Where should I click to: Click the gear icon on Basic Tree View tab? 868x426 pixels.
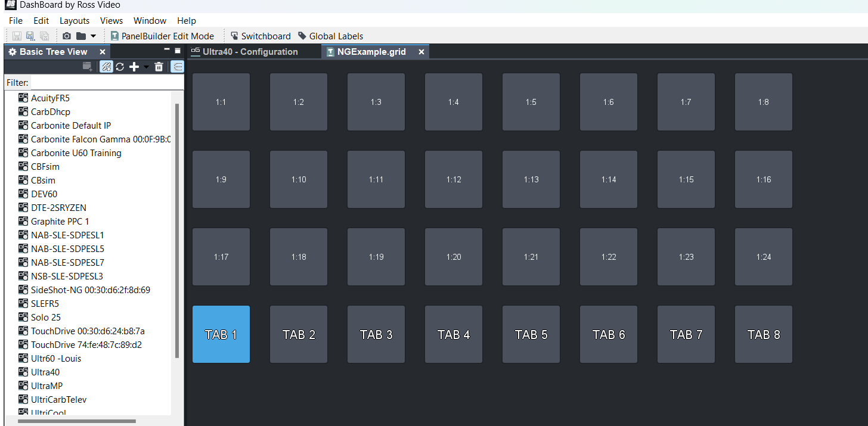(13, 52)
